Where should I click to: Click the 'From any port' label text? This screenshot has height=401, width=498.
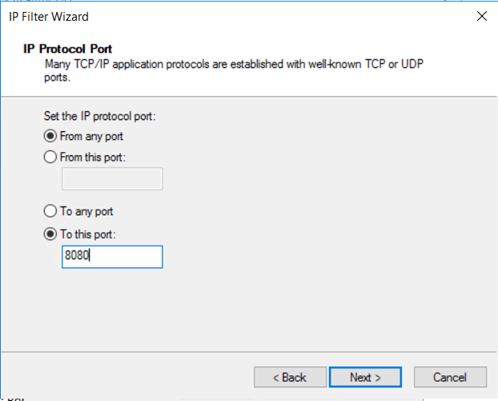pyautogui.click(x=91, y=136)
